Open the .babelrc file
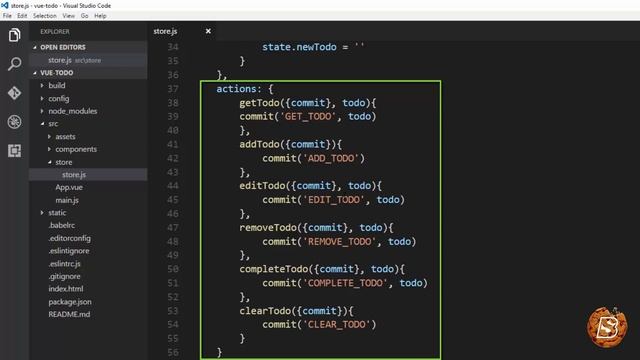This screenshot has width=640, height=360. 62,225
